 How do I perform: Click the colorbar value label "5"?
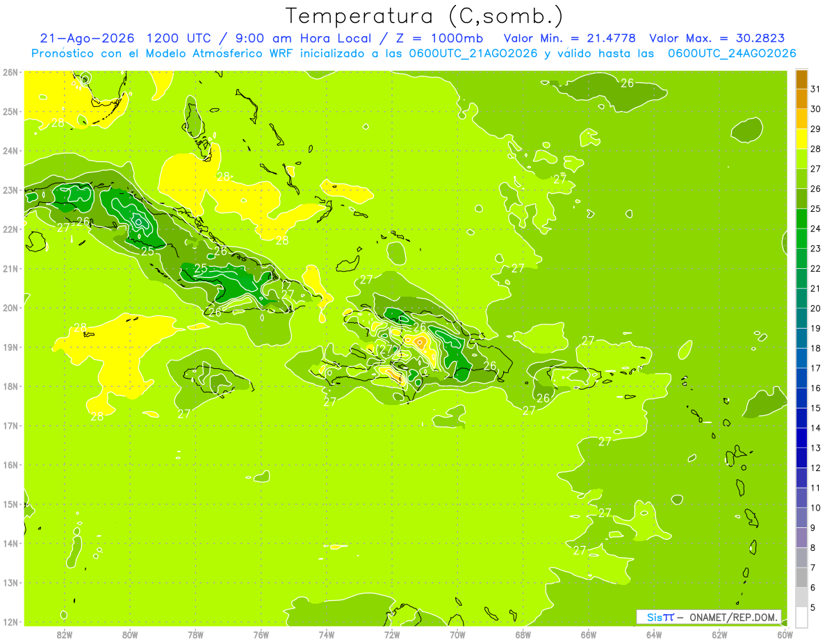(812, 608)
